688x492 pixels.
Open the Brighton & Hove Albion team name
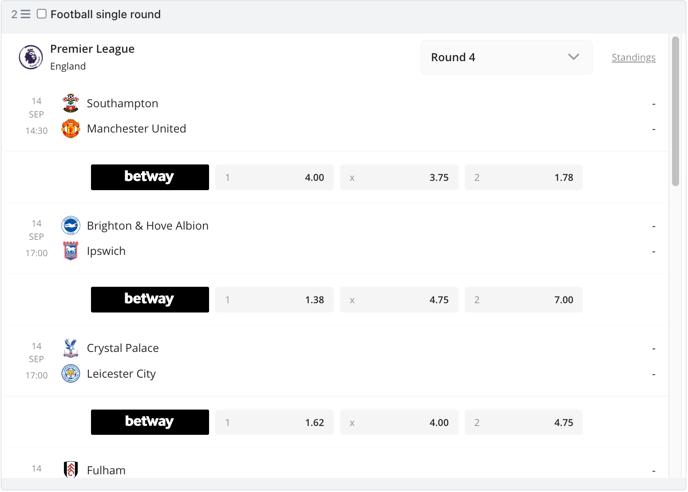pos(147,226)
